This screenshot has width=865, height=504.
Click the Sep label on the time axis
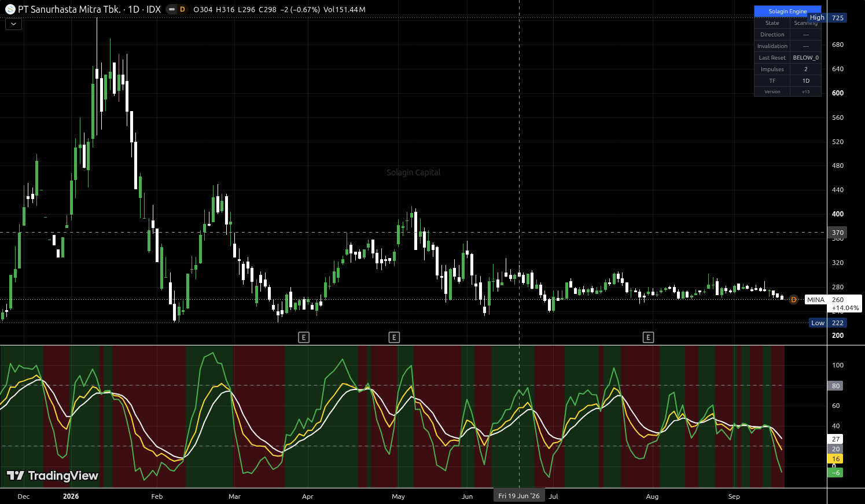(734, 496)
